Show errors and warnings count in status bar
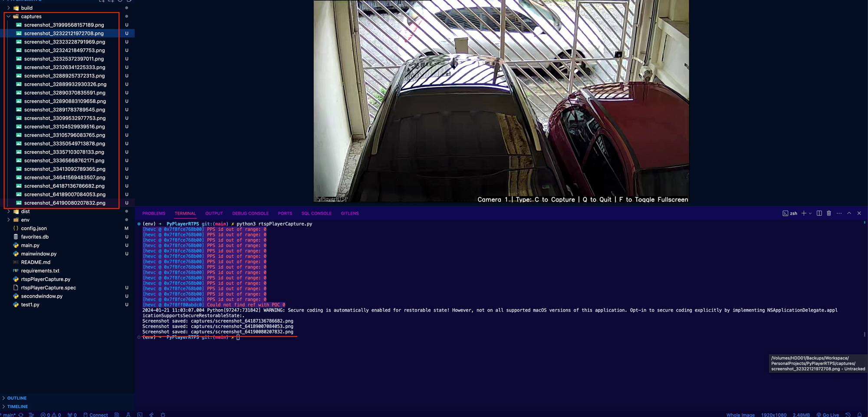The width and height of the screenshot is (868, 417). (x=51, y=415)
